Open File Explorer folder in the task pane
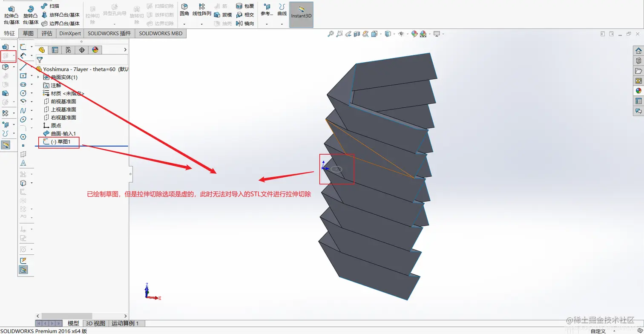The image size is (644, 334). click(x=638, y=71)
